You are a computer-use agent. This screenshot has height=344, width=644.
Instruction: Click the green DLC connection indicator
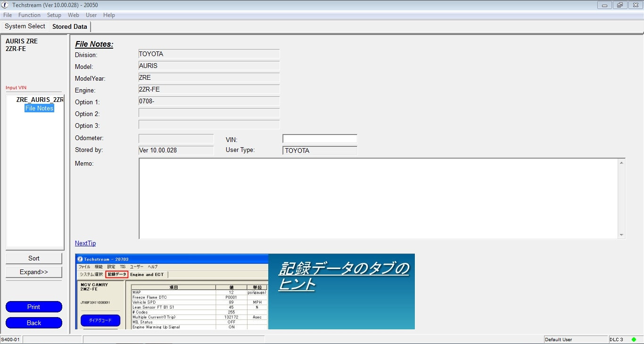pyautogui.click(x=634, y=339)
